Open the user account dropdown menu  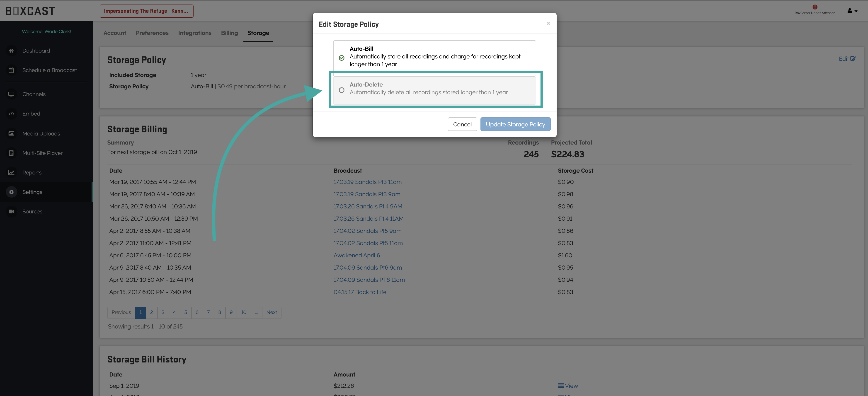click(x=852, y=11)
